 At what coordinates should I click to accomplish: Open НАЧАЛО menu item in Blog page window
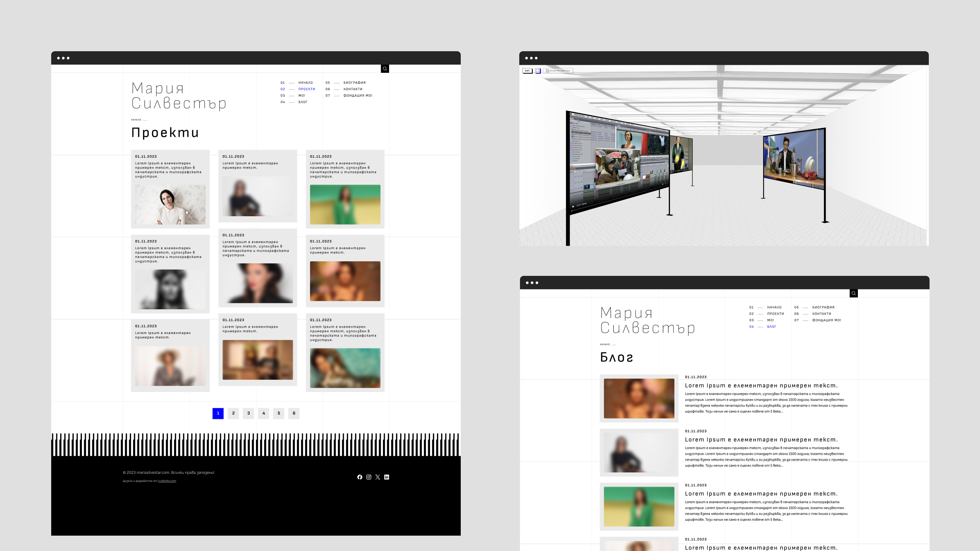[774, 307]
